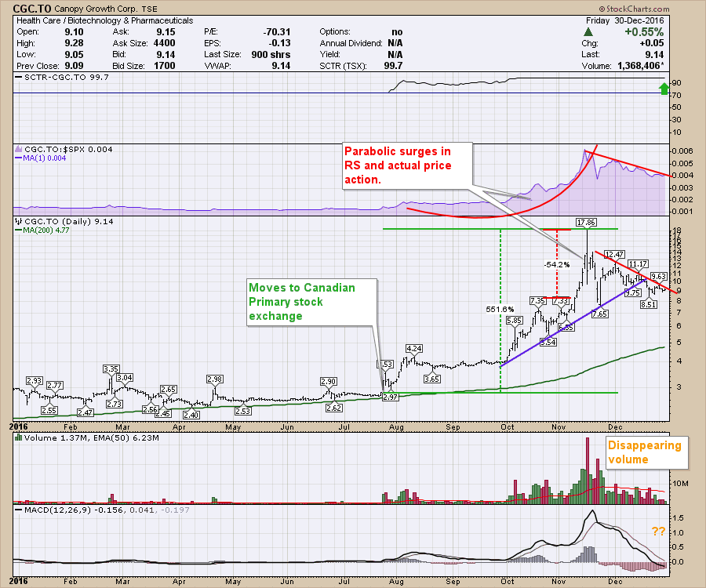Select the +0.55% percent change
This screenshot has width=706, height=588.
[644, 32]
